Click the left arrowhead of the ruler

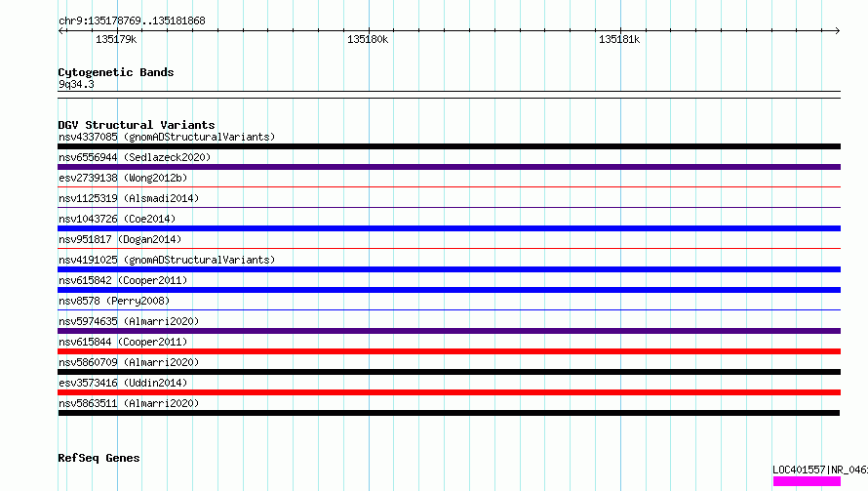60,31
